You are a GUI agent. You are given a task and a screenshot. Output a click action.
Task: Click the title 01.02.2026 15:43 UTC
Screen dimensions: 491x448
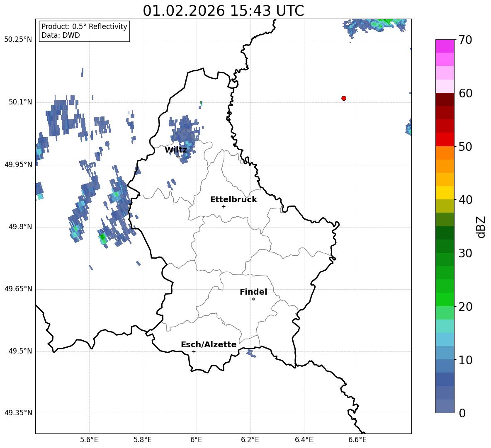[223, 11]
